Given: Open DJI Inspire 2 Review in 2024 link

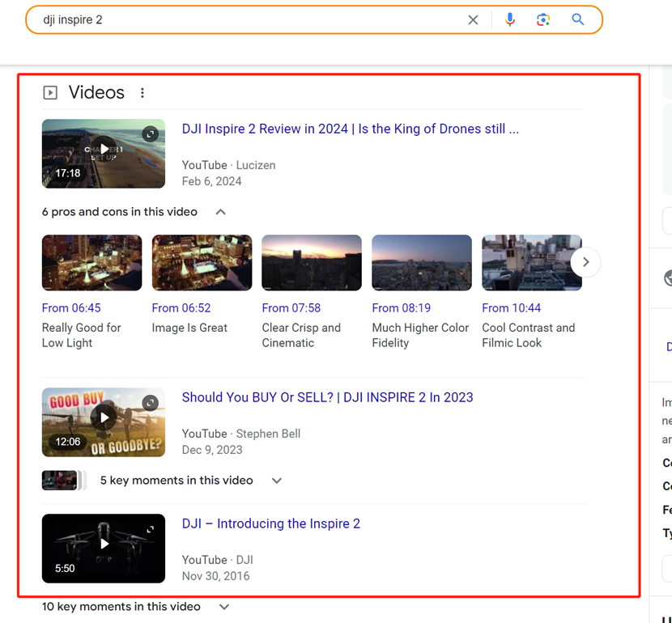Looking at the screenshot, I should tap(350, 129).
